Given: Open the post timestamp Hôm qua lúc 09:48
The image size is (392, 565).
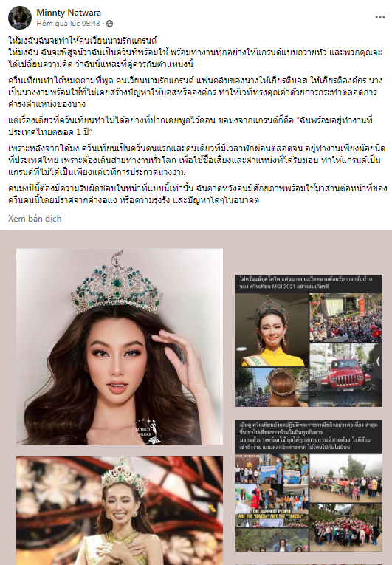Looking at the screenshot, I should click(68, 24).
